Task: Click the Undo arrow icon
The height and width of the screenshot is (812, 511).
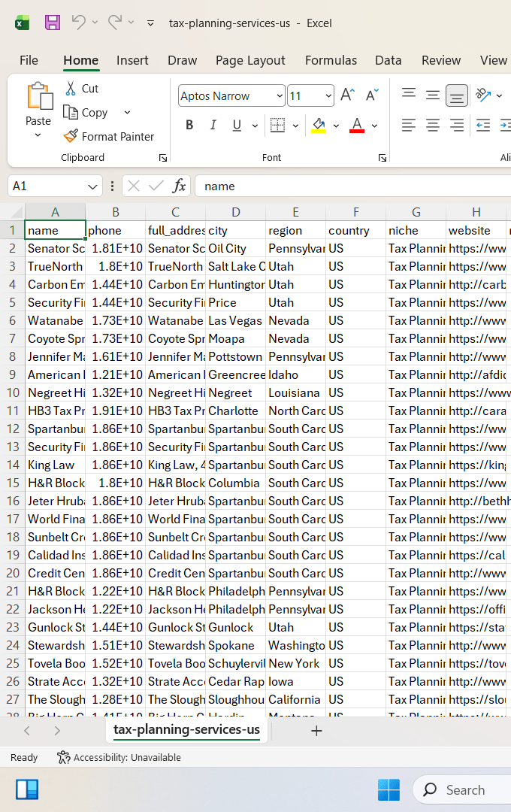Action: [x=79, y=23]
